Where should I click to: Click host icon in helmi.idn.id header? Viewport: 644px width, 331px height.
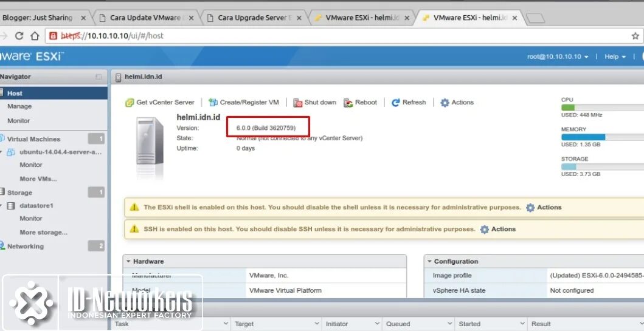click(119, 77)
